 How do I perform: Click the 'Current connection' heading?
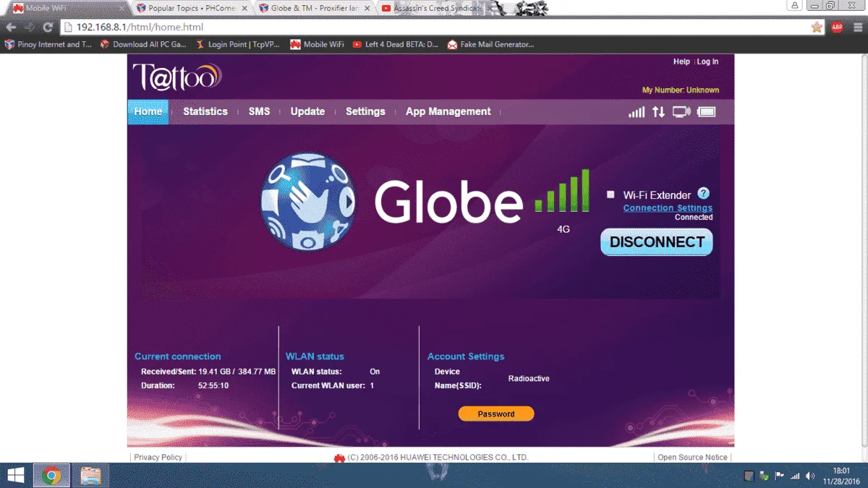178,356
